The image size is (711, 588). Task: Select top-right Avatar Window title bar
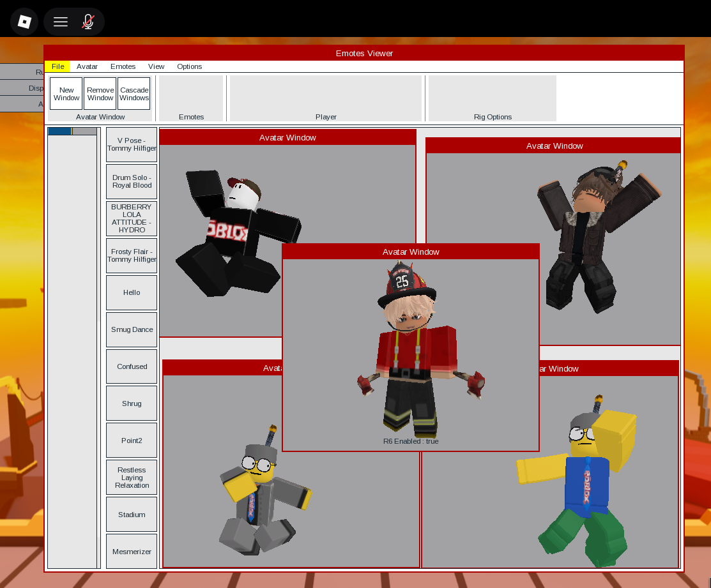[x=554, y=146]
